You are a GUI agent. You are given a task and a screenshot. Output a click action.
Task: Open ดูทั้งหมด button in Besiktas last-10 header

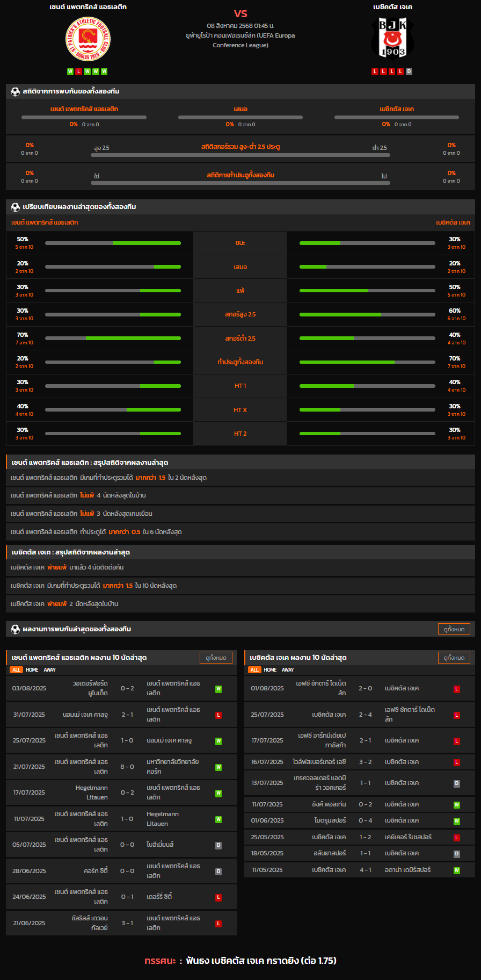454,658
